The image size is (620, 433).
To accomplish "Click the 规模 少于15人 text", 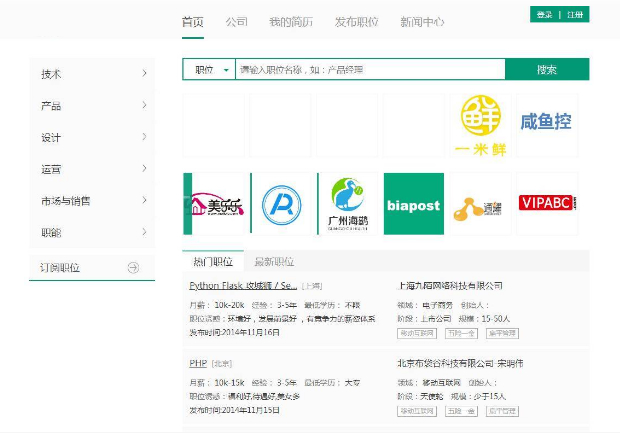I will [x=478, y=396].
